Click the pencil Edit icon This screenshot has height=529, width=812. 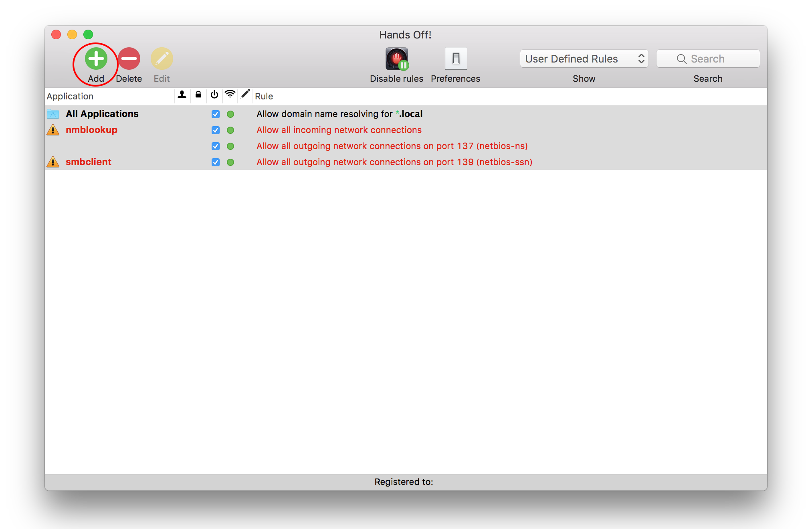tap(162, 59)
